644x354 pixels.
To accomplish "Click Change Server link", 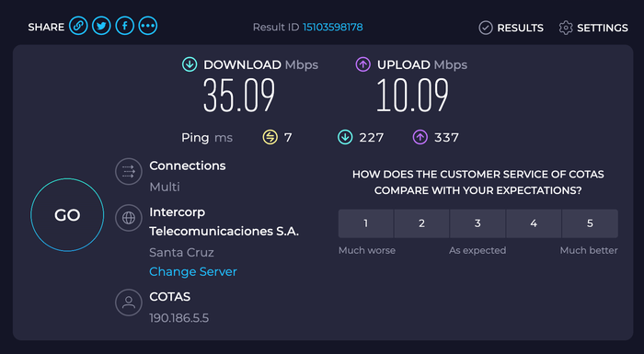I will [193, 271].
